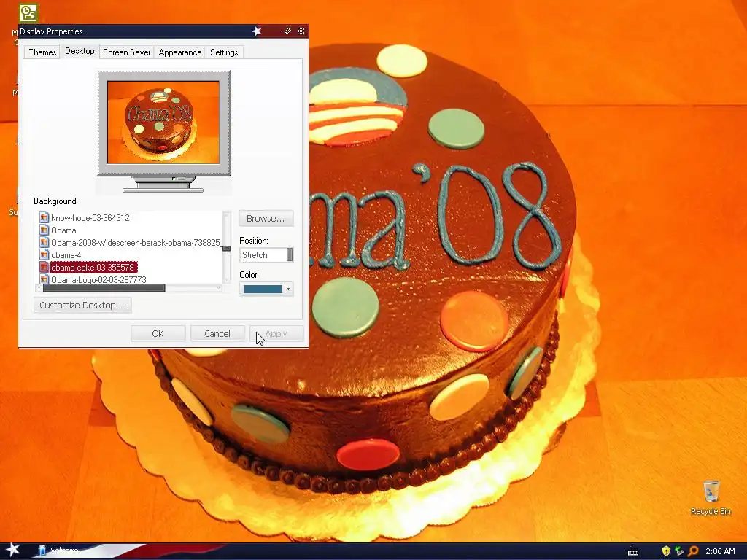747x560 pixels.
Task: Go to the Appearance tab
Action: click(180, 52)
